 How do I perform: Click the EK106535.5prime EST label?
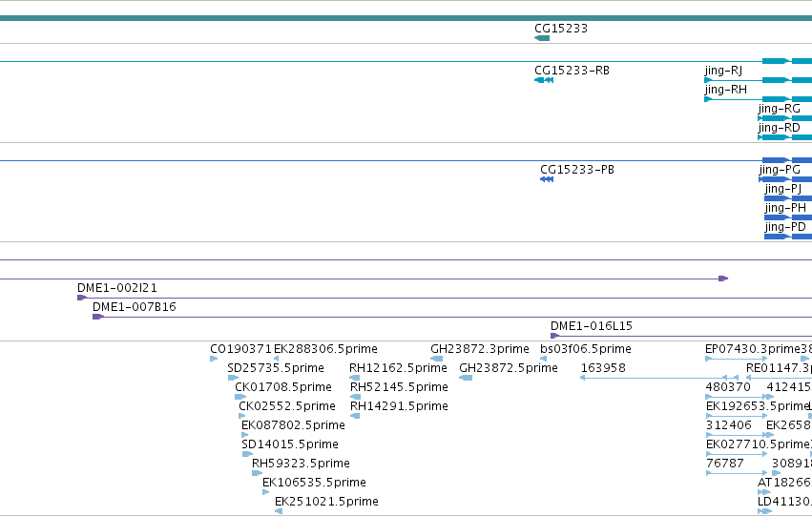pyautogui.click(x=314, y=483)
